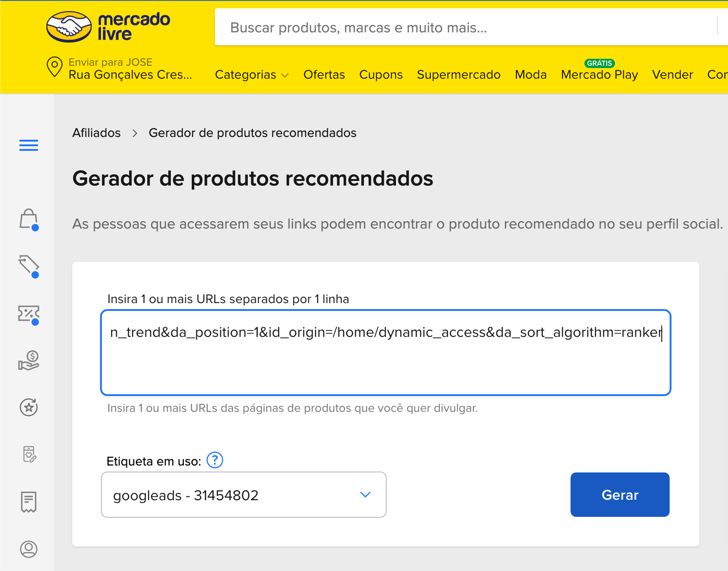The height and width of the screenshot is (571, 728).
Task: Click the Gerar button
Action: tap(620, 495)
